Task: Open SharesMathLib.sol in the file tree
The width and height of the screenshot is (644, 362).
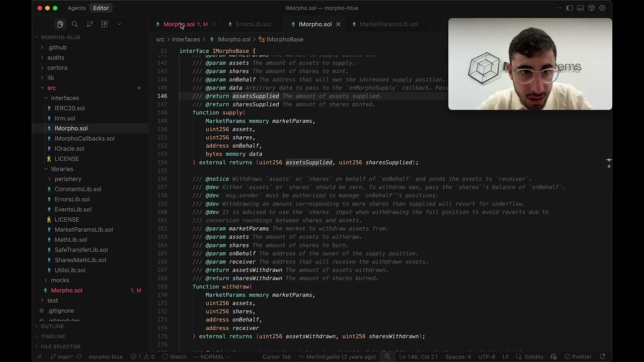Action: point(80,260)
